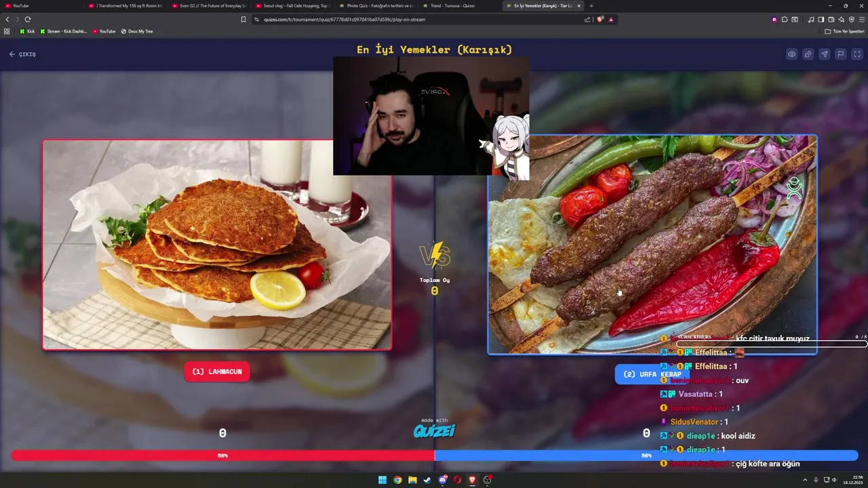Viewport: 868px width, 488px height.
Task: Reload the page with refresh icon
Action: pyautogui.click(x=28, y=20)
